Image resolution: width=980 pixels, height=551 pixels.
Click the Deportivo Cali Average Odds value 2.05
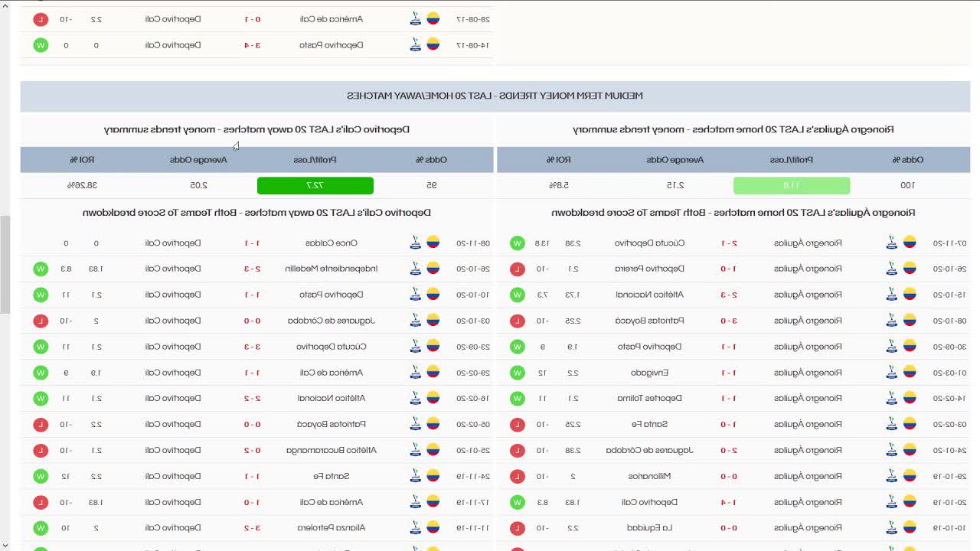tap(199, 185)
